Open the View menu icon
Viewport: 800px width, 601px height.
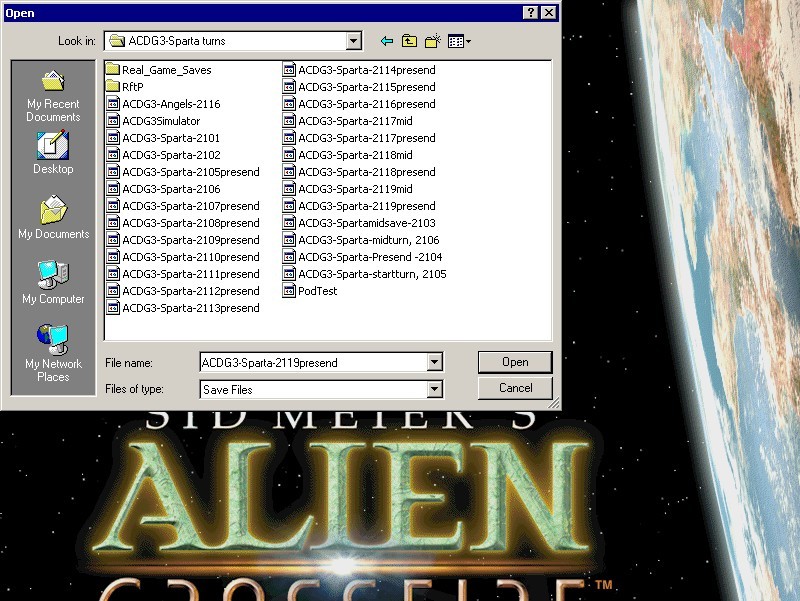pos(459,41)
